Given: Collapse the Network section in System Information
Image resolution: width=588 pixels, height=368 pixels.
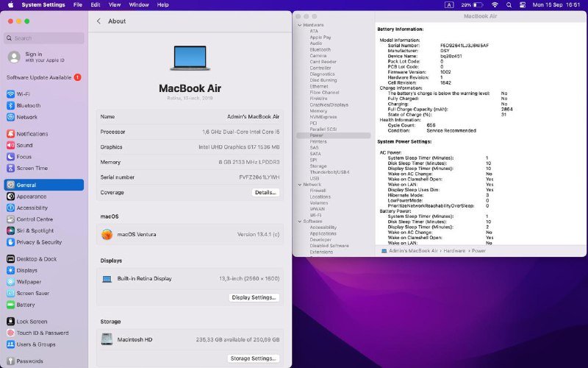Looking at the screenshot, I should pyautogui.click(x=300, y=185).
